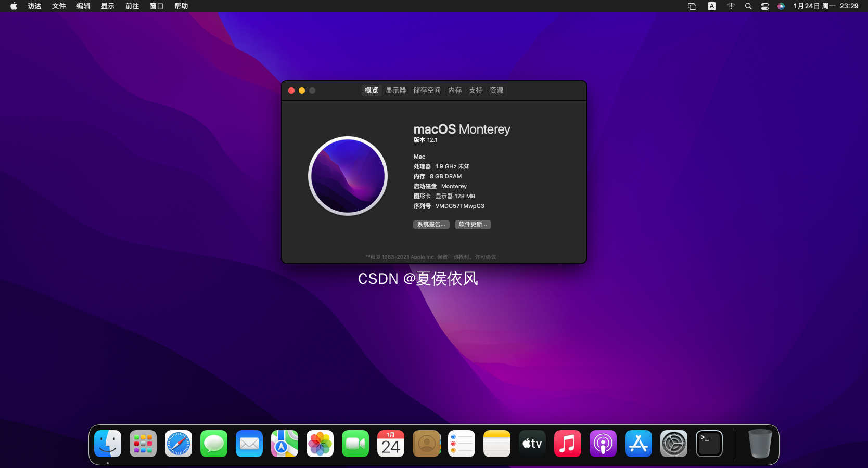Click the network status menu bar icon
The image size is (868, 468).
click(x=731, y=6)
